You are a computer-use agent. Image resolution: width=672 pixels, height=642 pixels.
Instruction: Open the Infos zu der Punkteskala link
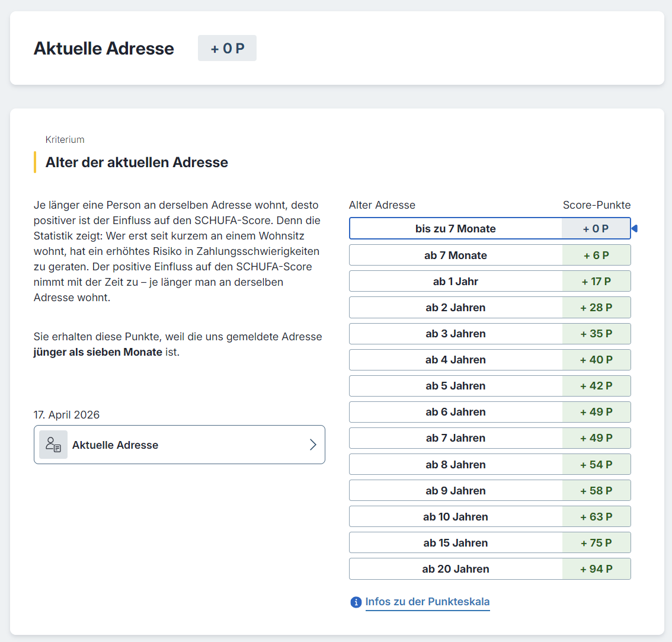[427, 602]
